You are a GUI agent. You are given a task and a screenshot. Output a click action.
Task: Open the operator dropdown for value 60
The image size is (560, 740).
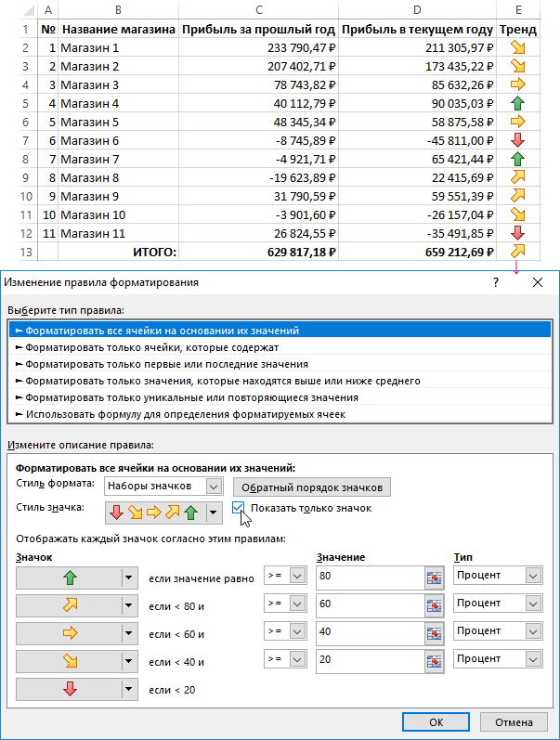tap(297, 604)
